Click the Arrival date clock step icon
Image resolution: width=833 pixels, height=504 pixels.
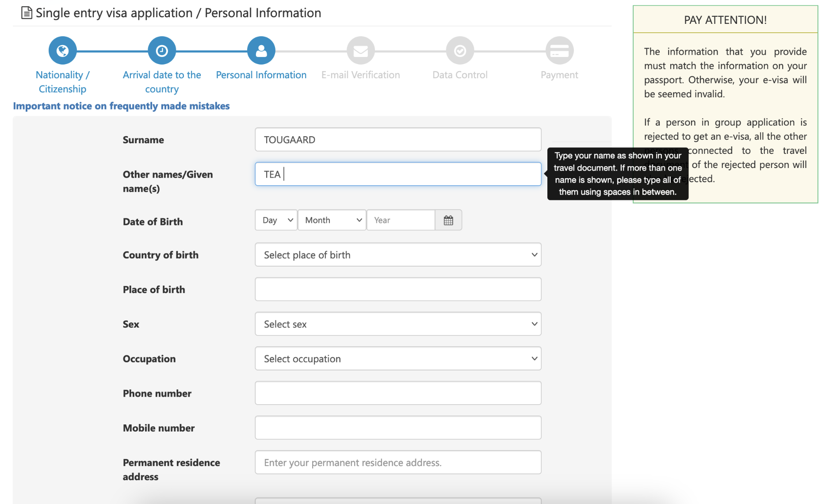point(162,51)
